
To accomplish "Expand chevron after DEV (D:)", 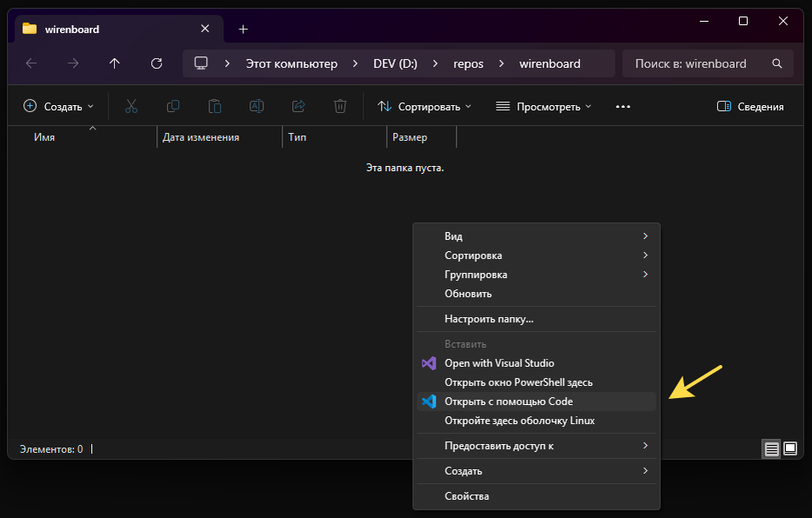I will point(435,63).
